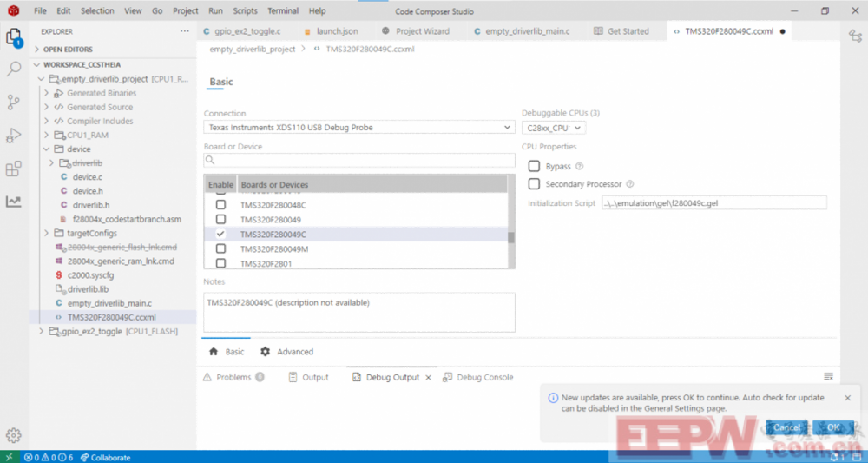Click the help icon next to Secondary Processor
This screenshot has height=463, width=868.
coord(630,184)
